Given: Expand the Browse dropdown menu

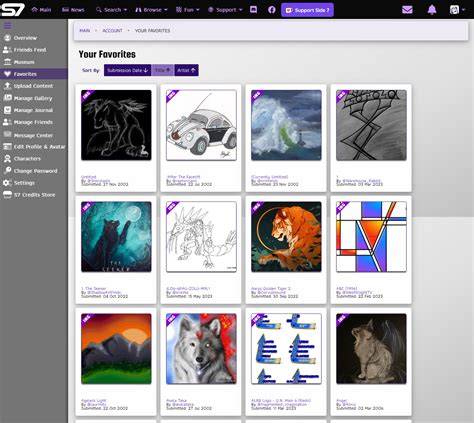Looking at the screenshot, I should point(151,10).
